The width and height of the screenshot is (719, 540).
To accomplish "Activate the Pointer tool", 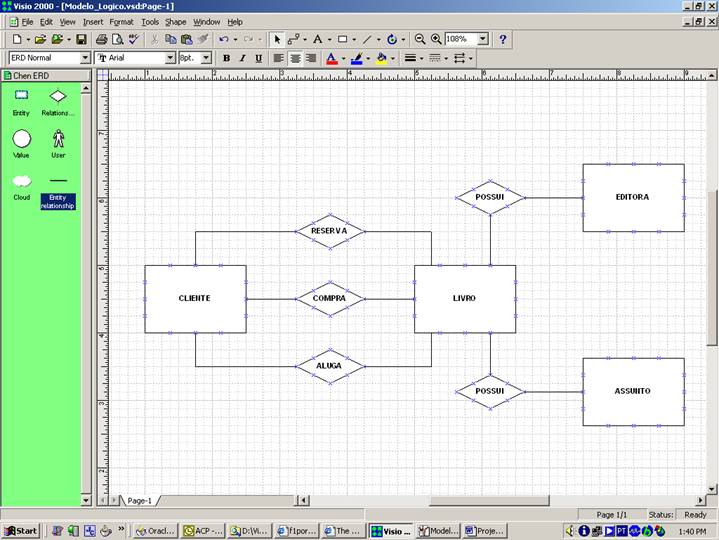I will [277, 39].
